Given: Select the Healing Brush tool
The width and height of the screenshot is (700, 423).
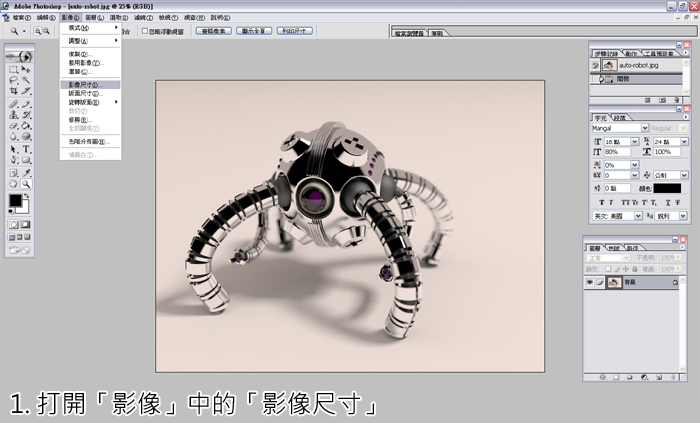Looking at the screenshot, I should coord(14,104).
